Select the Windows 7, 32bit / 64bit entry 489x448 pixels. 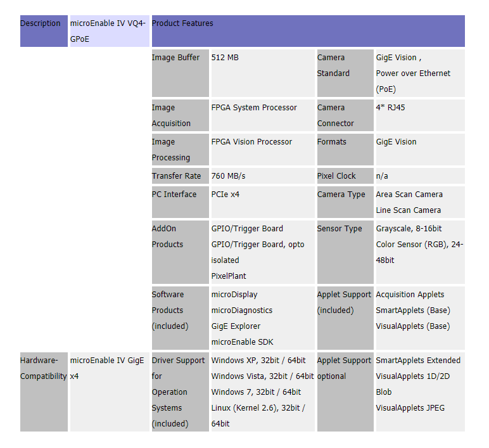click(x=256, y=392)
